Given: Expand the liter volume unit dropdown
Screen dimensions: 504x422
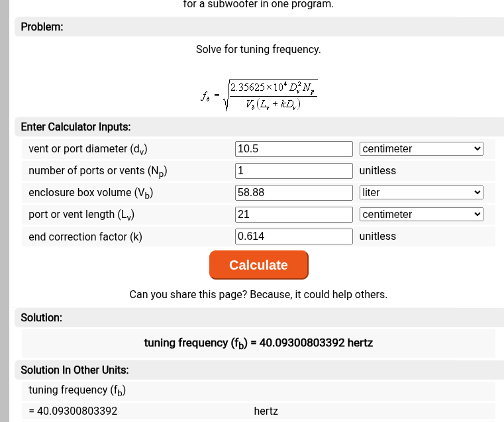Looking at the screenshot, I should click(421, 193).
